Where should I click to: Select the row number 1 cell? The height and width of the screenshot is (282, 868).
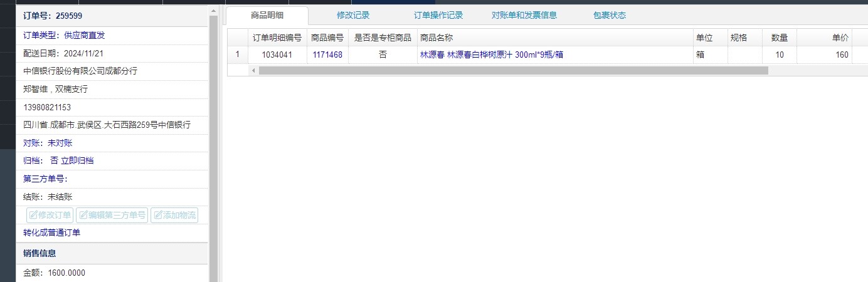238,55
